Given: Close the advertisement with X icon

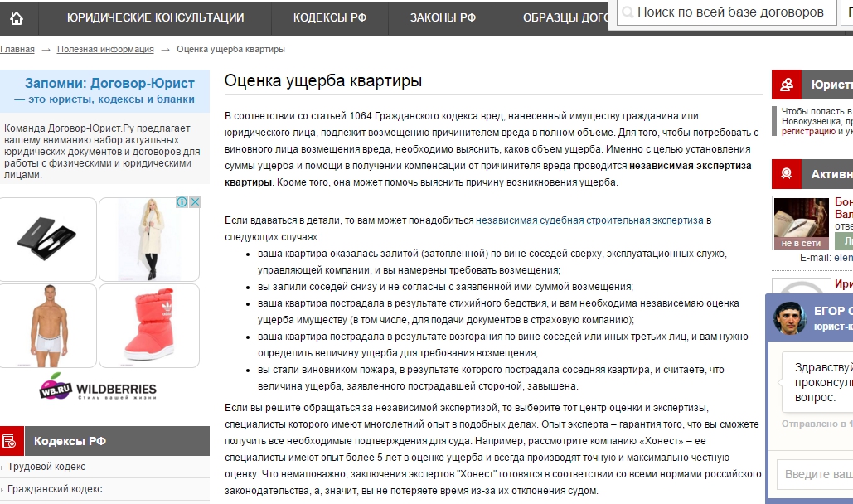Looking at the screenshot, I should point(195,202).
